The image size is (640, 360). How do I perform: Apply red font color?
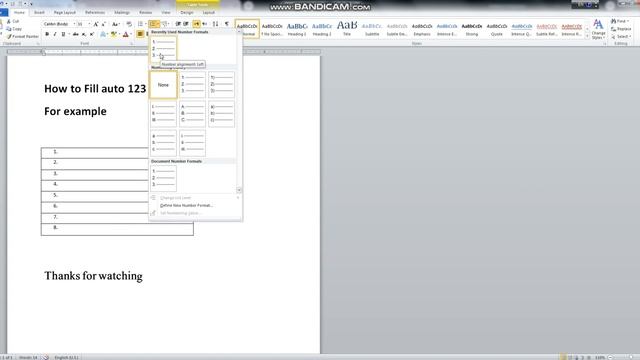tap(126, 34)
